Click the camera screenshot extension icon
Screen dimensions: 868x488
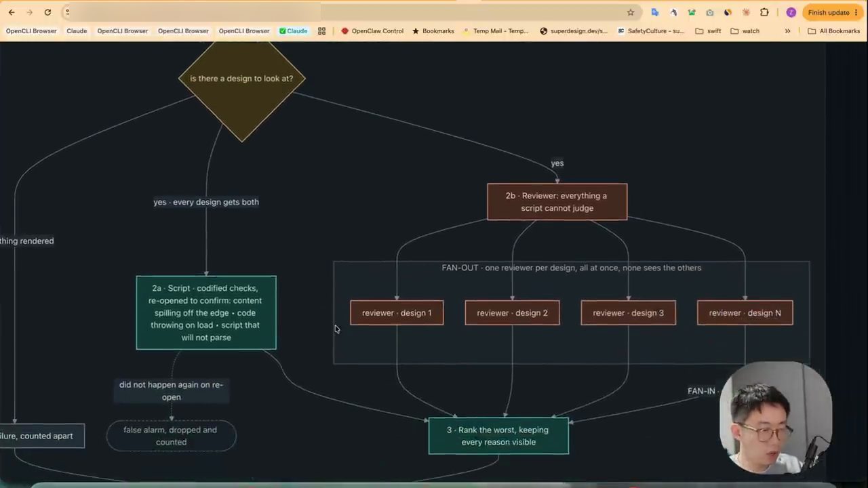tap(709, 12)
